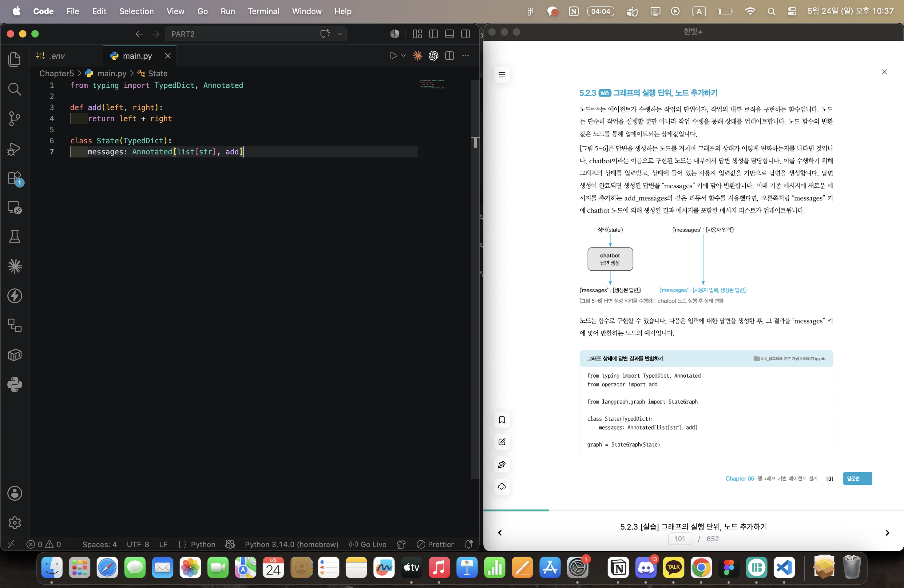Start Go Live server

tap(368, 544)
